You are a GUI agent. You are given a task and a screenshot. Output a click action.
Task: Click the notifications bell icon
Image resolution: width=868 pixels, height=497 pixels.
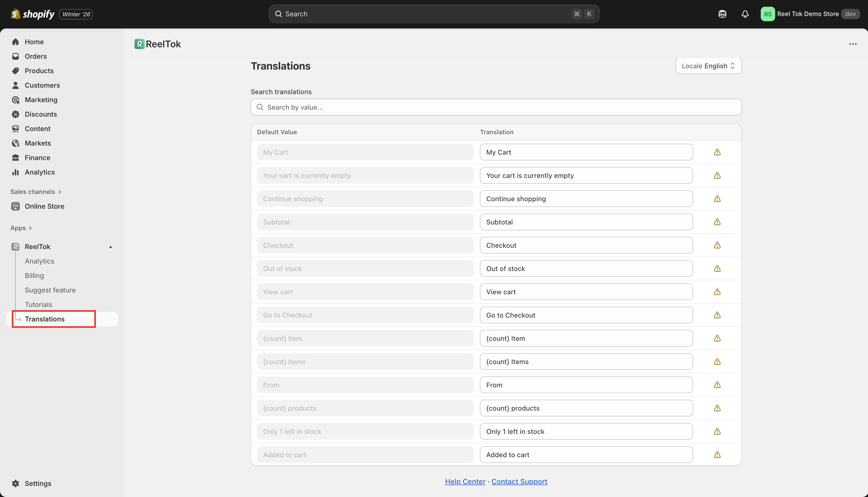(745, 14)
